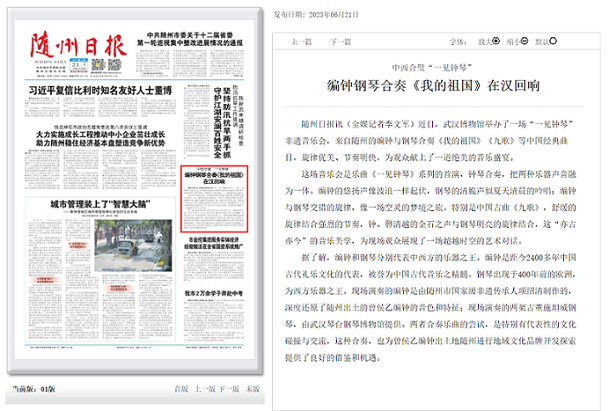Click the second QR code under masthead
The height and width of the screenshot is (411, 609).
coord(115,64)
